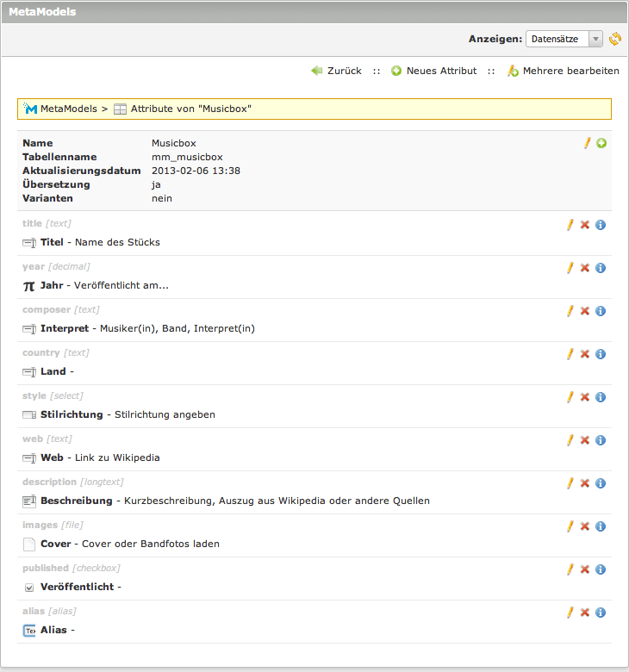The image size is (629, 672).
Task: Click the edit pencil for Titel attribute
Action: tap(570, 225)
